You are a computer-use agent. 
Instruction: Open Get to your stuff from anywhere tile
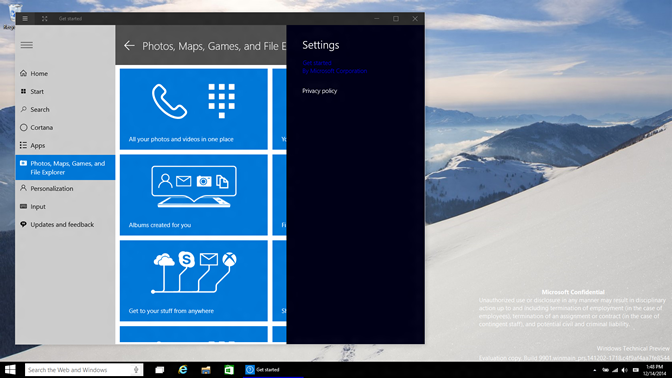(x=194, y=281)
